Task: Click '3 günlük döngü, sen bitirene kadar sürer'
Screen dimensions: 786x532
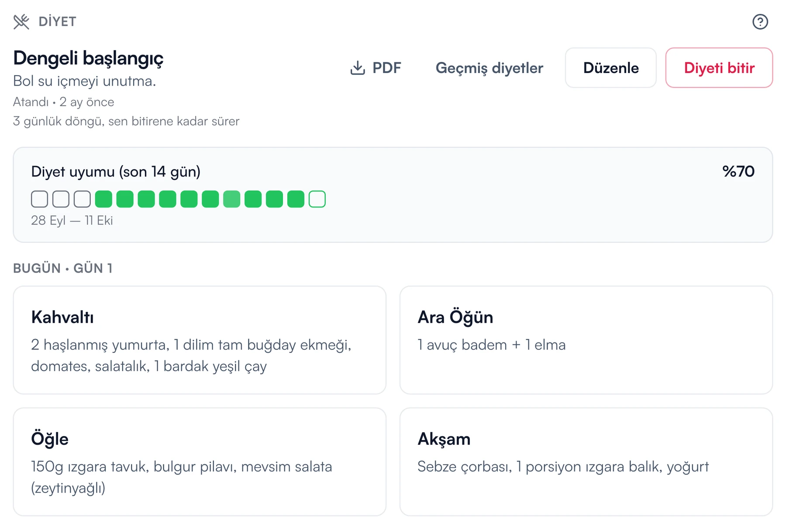Action: coord(126,121)
